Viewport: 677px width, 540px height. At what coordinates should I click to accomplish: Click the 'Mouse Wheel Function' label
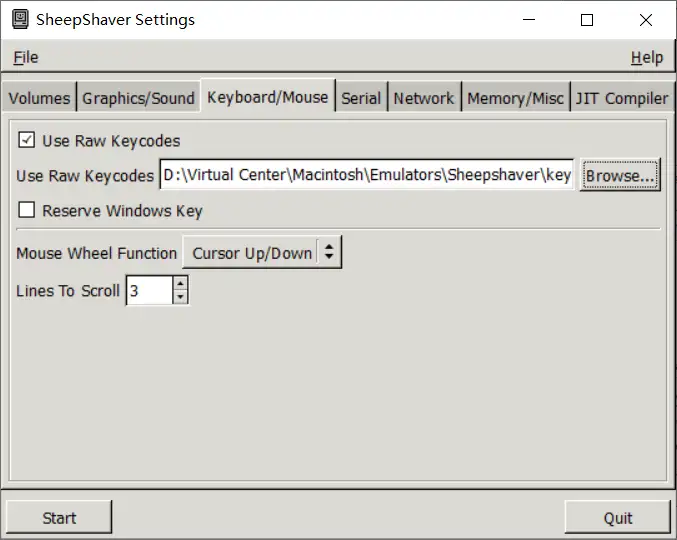point(97,253)
